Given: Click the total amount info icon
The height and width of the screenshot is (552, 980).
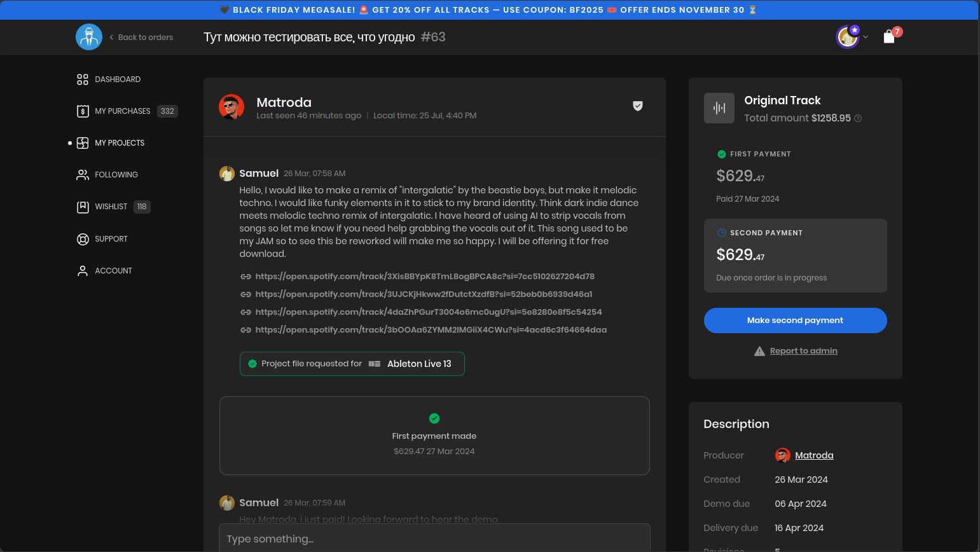Looking at the screenshot, I should pyautogui.click(x=858, y=118).
